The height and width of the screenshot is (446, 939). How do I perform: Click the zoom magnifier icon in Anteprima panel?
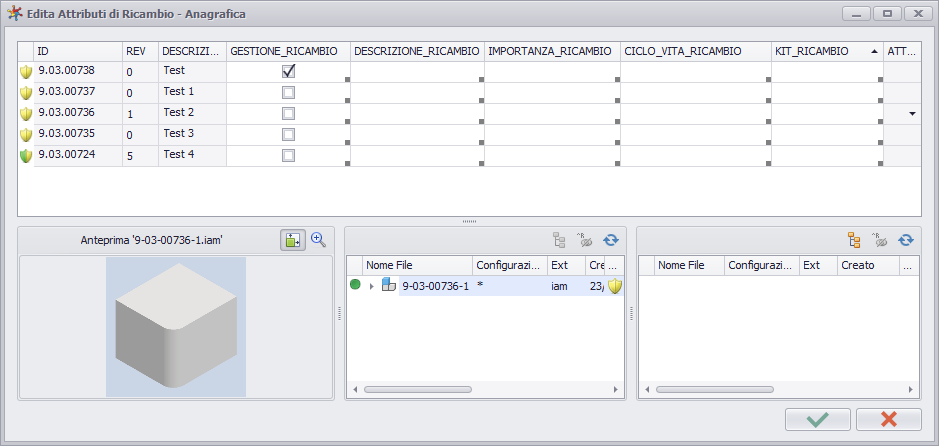click(x=319, y=240)
